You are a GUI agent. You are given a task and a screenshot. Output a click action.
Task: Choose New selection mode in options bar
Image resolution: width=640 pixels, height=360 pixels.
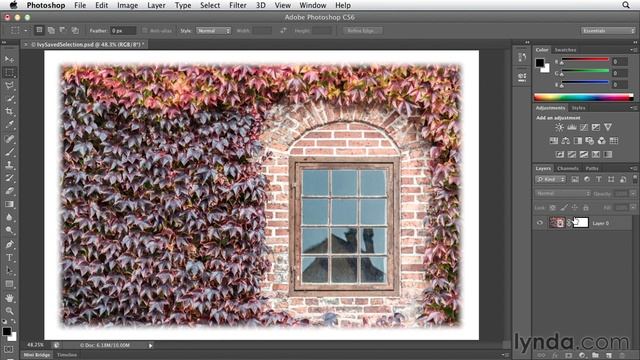(39, 30)
